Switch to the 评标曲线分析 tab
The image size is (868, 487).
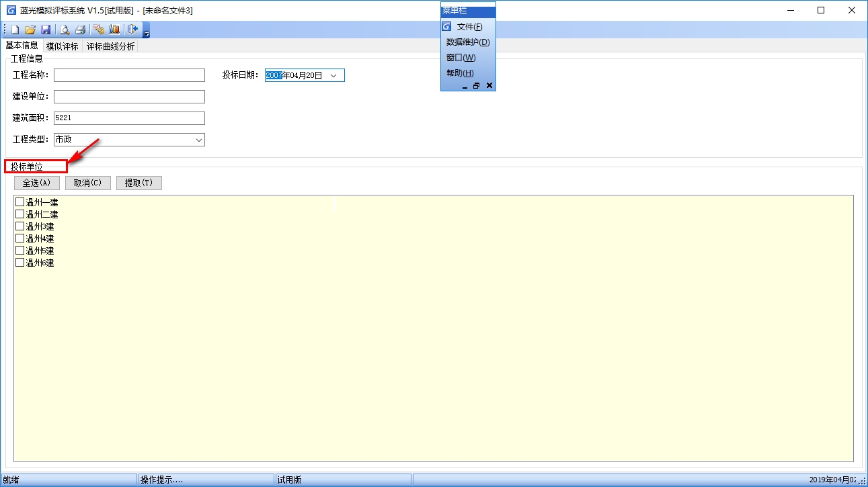110,46
